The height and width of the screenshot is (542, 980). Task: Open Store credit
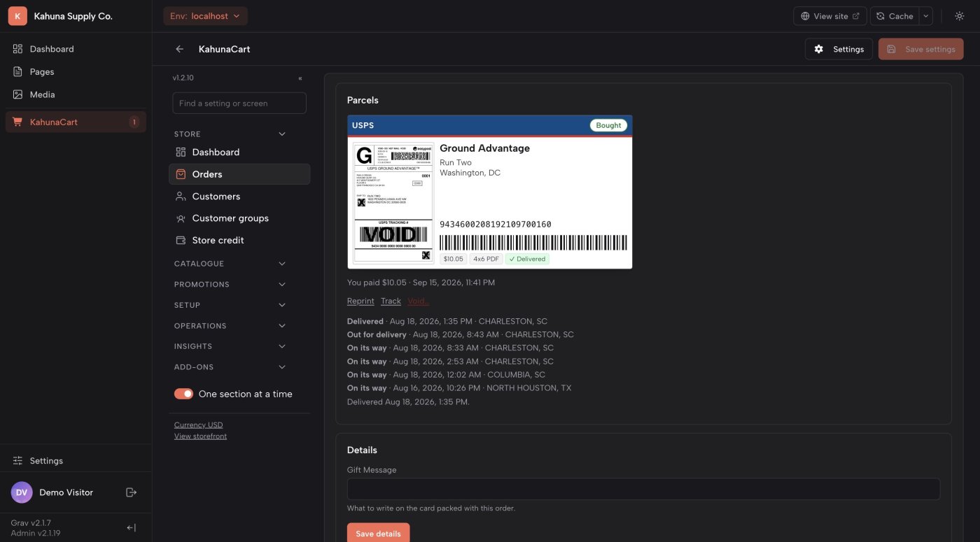pos(239,240)
